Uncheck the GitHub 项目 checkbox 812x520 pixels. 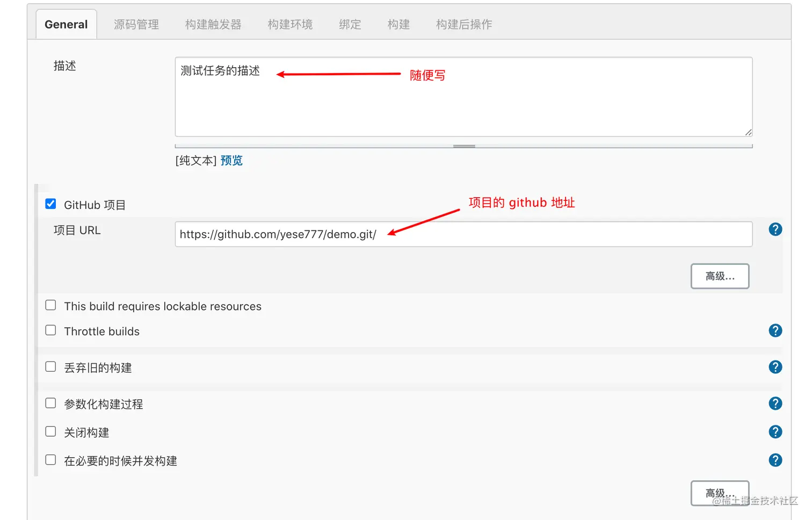click(x=50, y=204)
